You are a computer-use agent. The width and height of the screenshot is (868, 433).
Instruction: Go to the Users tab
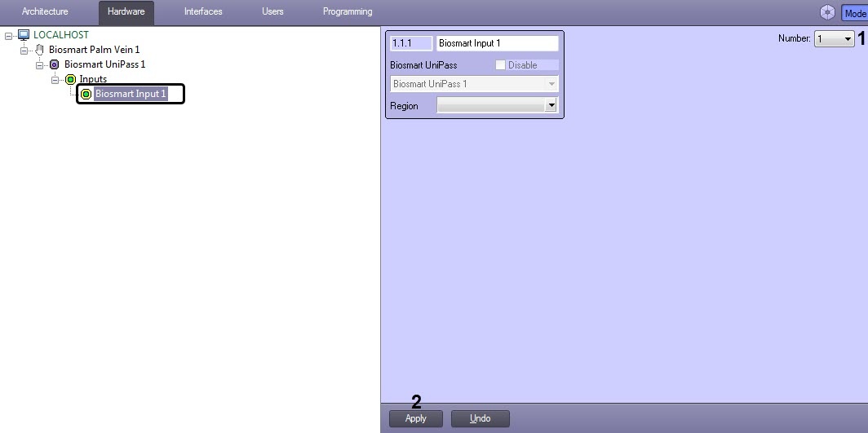tap(272, 11)
